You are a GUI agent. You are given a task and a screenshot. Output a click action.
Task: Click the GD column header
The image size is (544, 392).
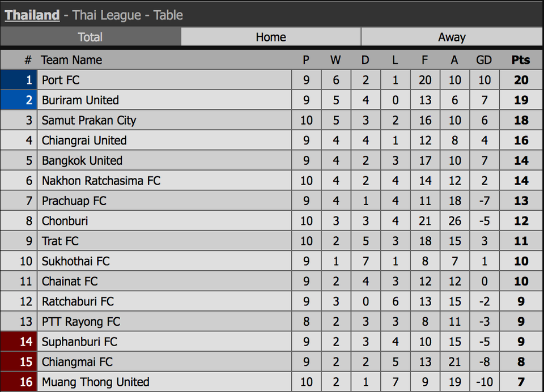point(484,60)
